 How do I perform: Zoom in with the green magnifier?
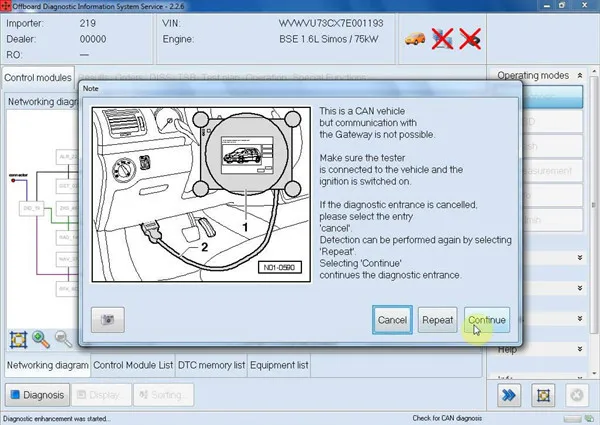coord(41,339)
